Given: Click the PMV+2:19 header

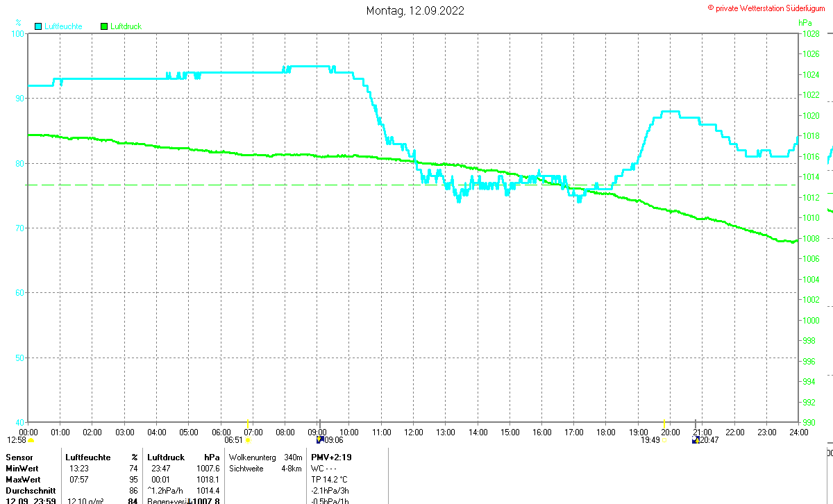Looking at the screenshot, I should pyautogui.click(x=330, y=457).
